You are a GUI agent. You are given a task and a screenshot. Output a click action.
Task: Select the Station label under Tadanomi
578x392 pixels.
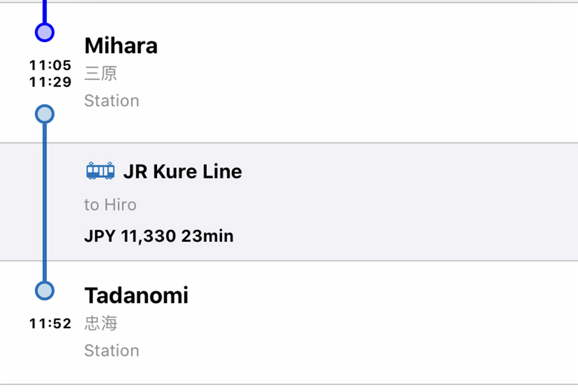tap(112, 351)
